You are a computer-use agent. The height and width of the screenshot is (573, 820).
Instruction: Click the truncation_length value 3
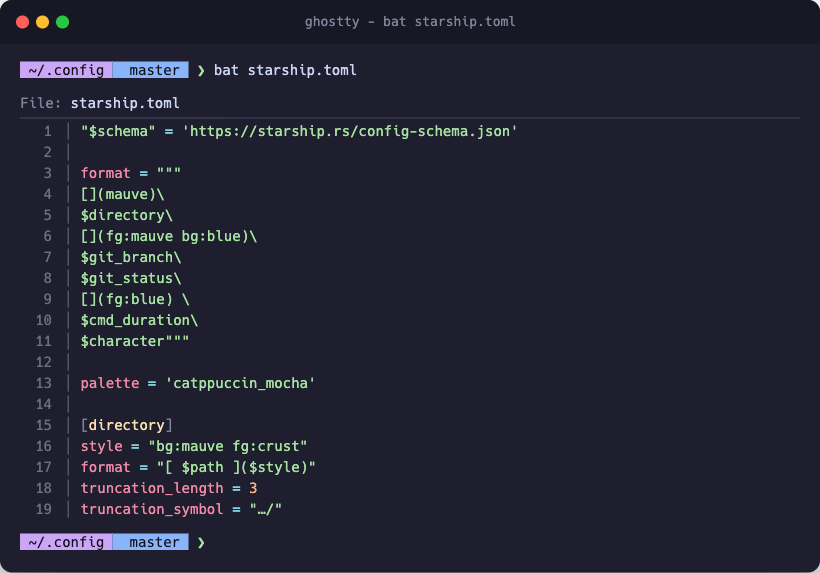[x=253, y=488]
